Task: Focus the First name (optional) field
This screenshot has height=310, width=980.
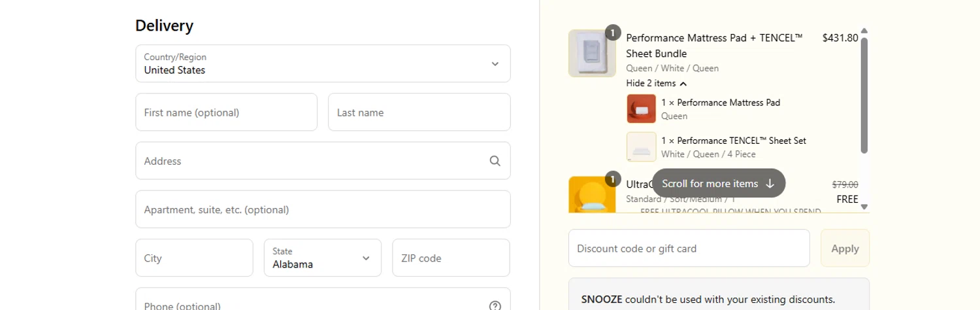Action: (226, 112)
